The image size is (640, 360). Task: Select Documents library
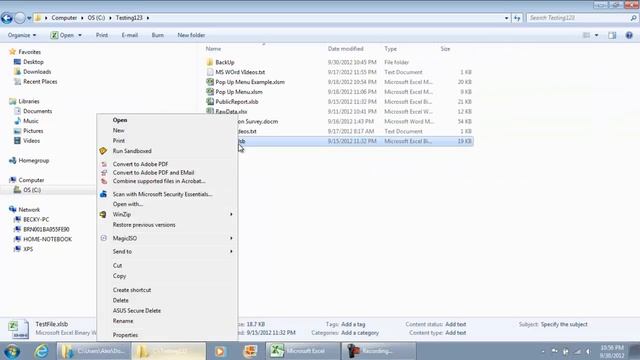[x=37, y=111]
